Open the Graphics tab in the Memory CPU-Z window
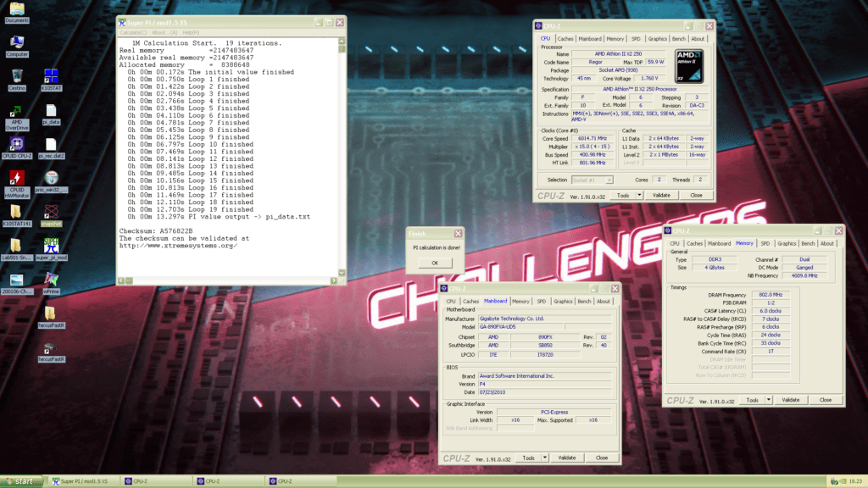868x488 pixels. [x=786, y=243]
